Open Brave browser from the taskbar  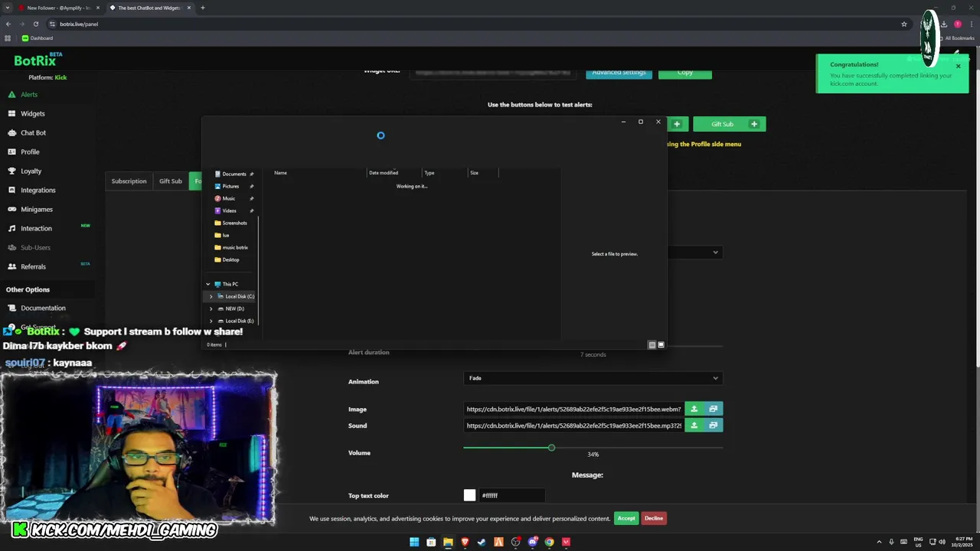point(465,542)
